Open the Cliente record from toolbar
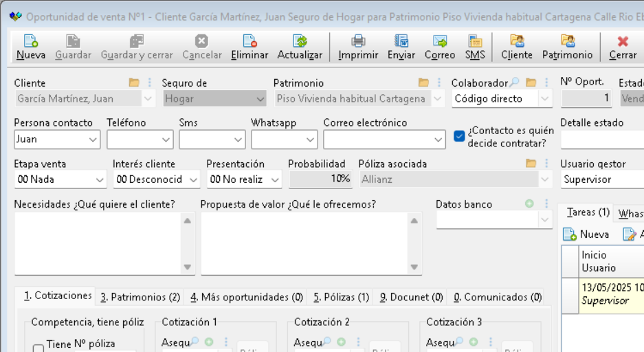 pos(516,42)
